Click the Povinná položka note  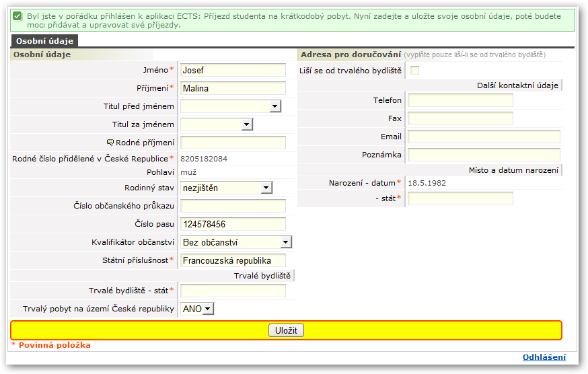tap(51, 345)
